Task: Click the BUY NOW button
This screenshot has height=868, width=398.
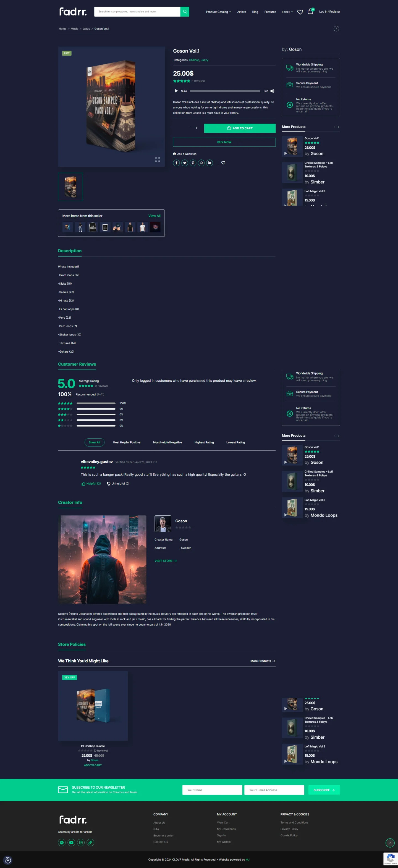Action: [x=224, y=142]
